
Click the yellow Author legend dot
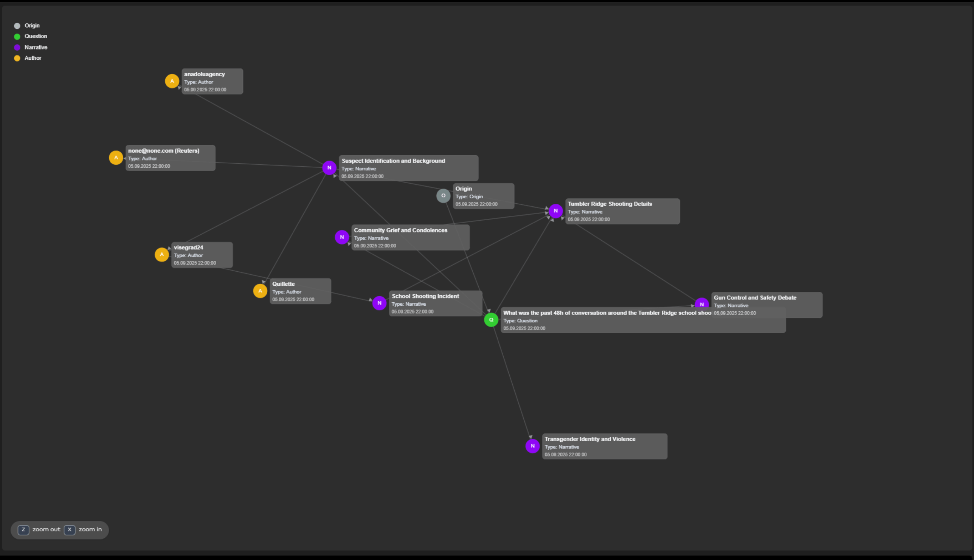pyautogui.click(x=17, y=58)
